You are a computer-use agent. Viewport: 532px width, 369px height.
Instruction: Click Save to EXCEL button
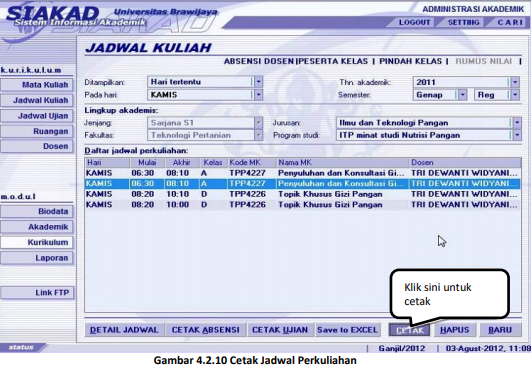click(x=347, y=330)
